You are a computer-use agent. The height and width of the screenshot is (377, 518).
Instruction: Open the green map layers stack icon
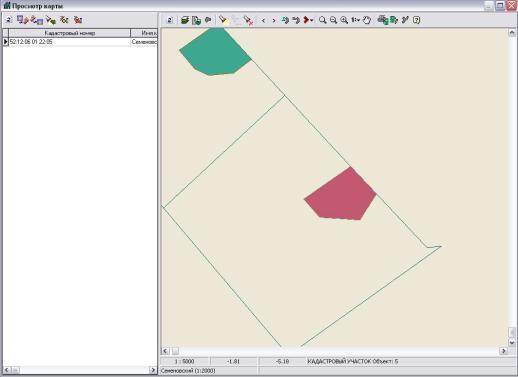185,20
